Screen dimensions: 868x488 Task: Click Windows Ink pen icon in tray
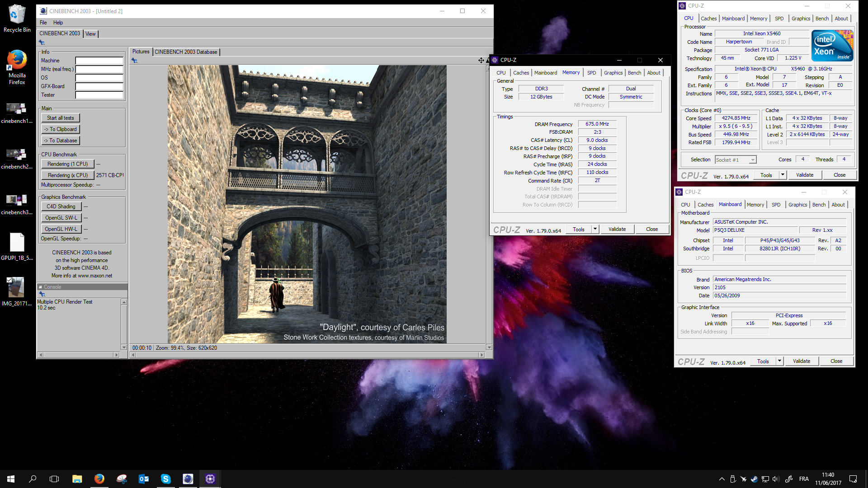[x=789, y=479]
